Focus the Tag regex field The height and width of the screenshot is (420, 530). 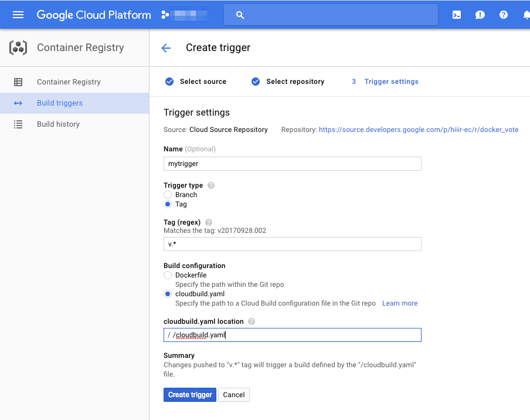(293, 244)
